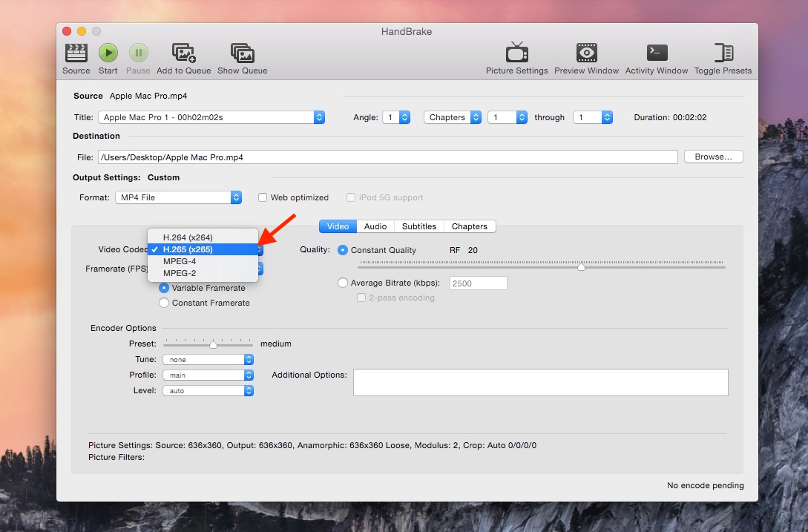808x532 pixels.
Task: Choose H.264 (x264) from codec menu
Action: coord(203,237)
